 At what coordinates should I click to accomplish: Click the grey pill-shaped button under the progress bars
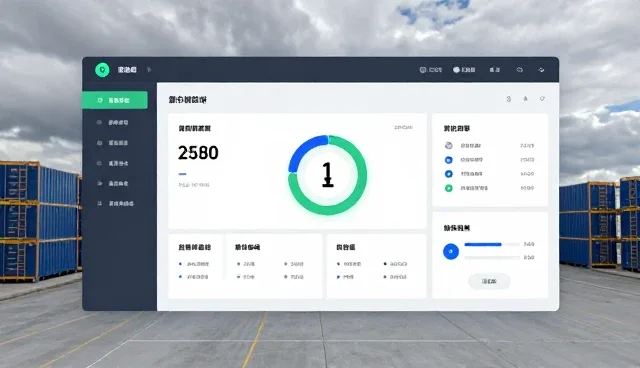(489, 282)
